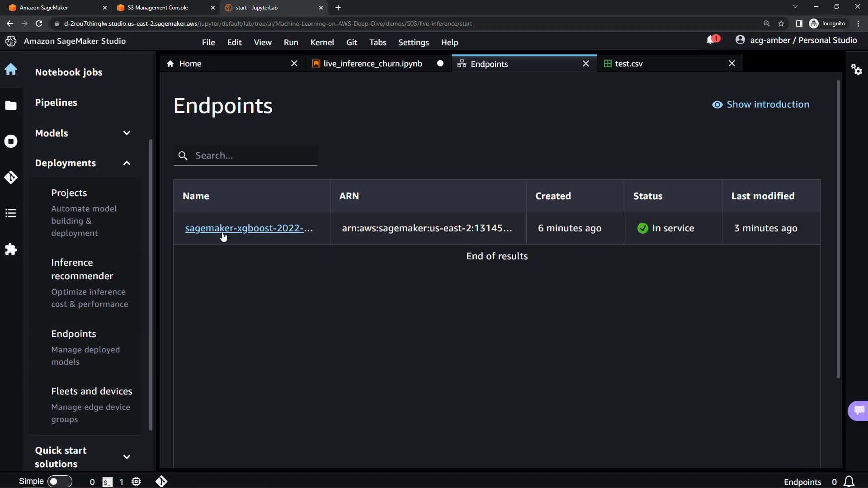This screenshot has height=488, width=868.
Task: Open Running Terminals and Kernels icon
Action: [x=11, y=141]
